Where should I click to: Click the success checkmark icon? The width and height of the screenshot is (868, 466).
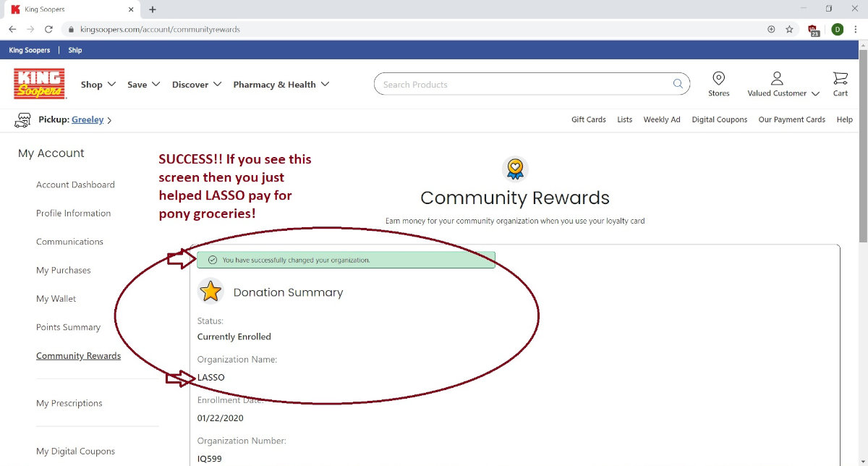[212, 260]
